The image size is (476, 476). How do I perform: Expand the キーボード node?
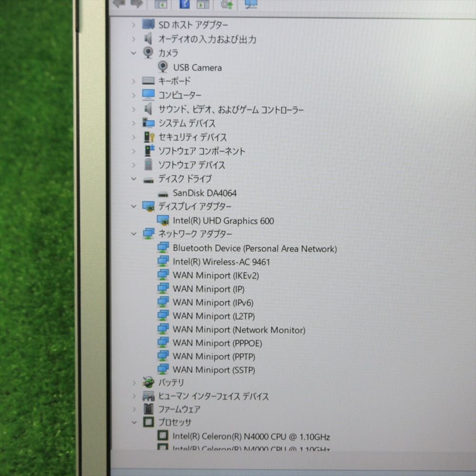click(133, 81)
